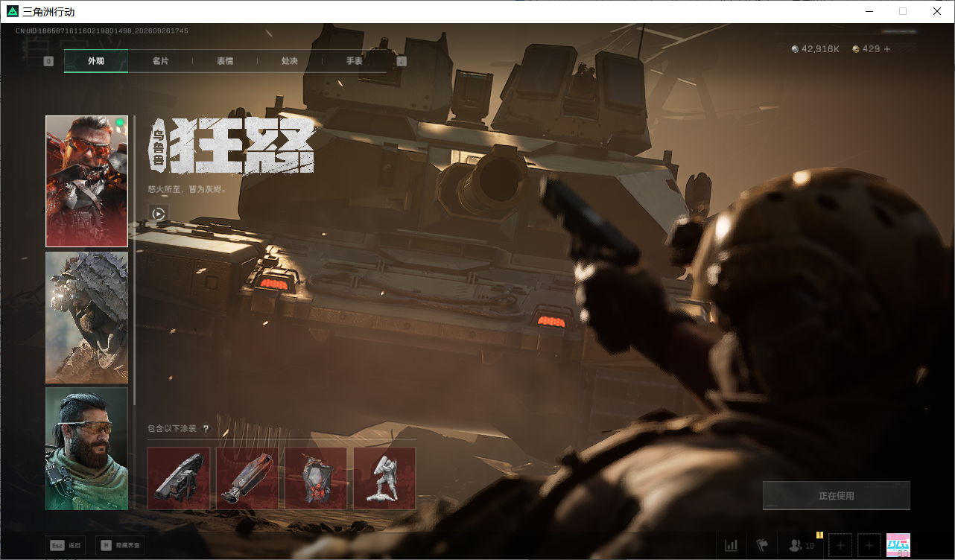
Task: Open the flag icon in bottom bar
Action: (x=762, y=546)
